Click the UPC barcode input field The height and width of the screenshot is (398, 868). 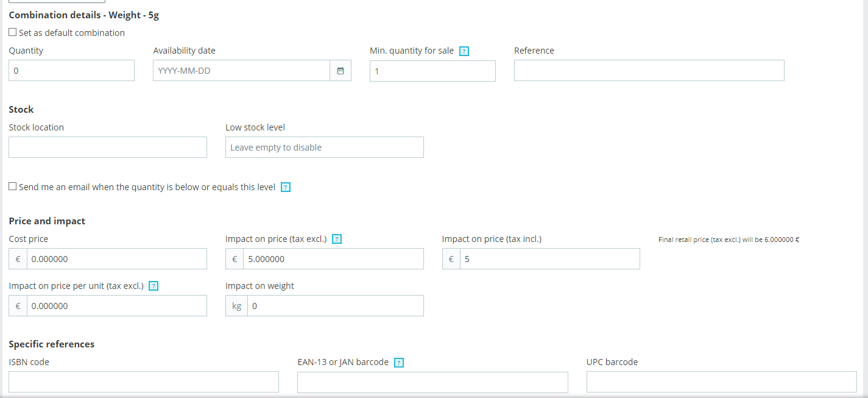(x=721, y=382)
